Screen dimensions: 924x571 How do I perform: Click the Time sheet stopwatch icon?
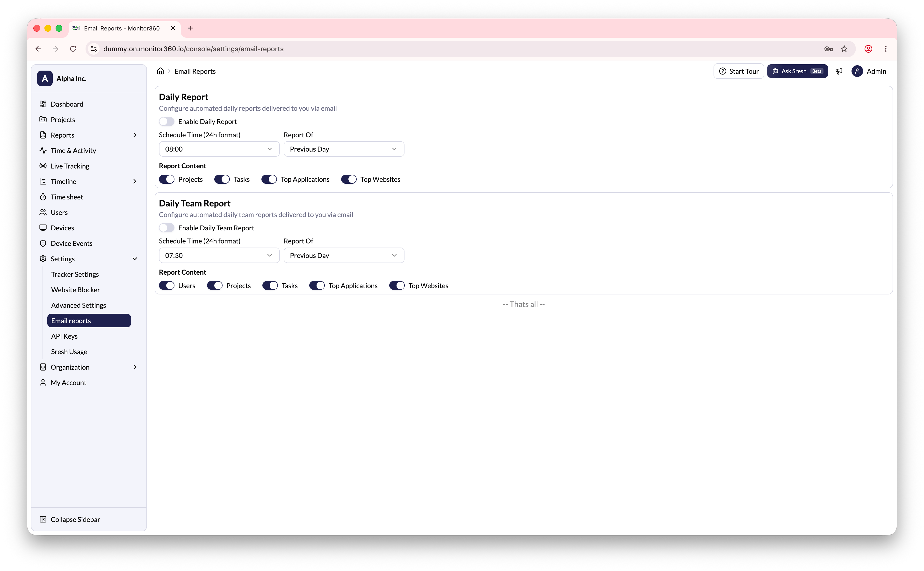pos(43,197)
